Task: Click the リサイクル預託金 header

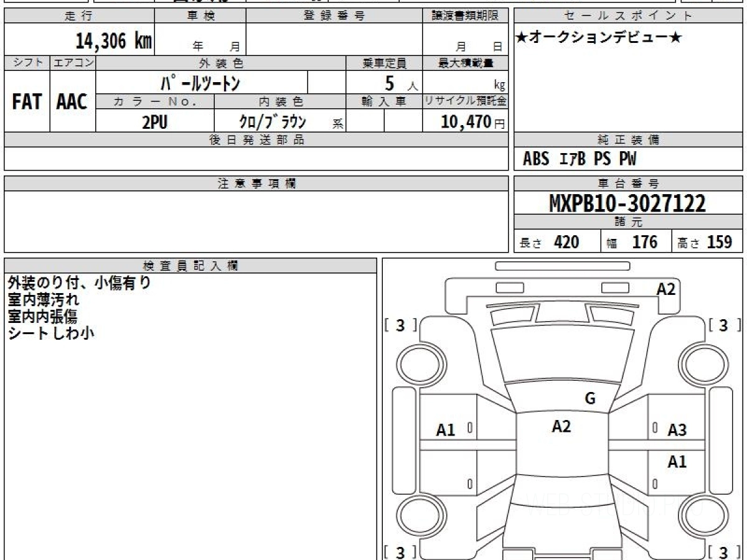Action: pos(464,101)
